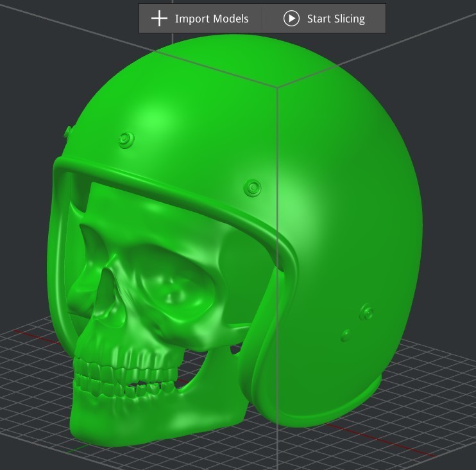Click the rivet above the helmet visor rim
This screenshot has height=470, width=476.
pyautogui.click(x=253, y=187)
